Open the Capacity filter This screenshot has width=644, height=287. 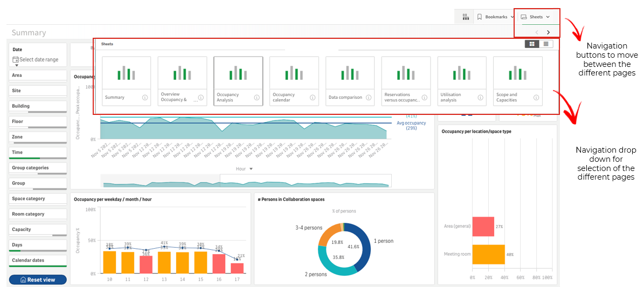coord(38,229)
